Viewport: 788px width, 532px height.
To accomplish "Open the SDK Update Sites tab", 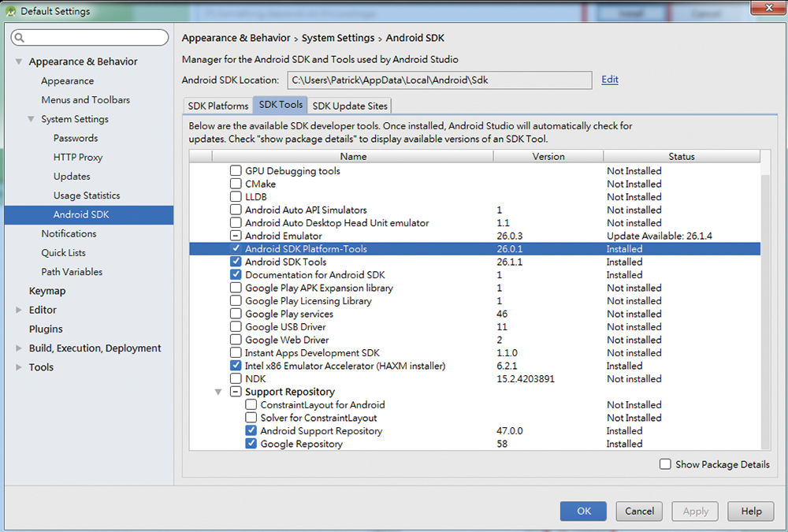I will 350,106.
